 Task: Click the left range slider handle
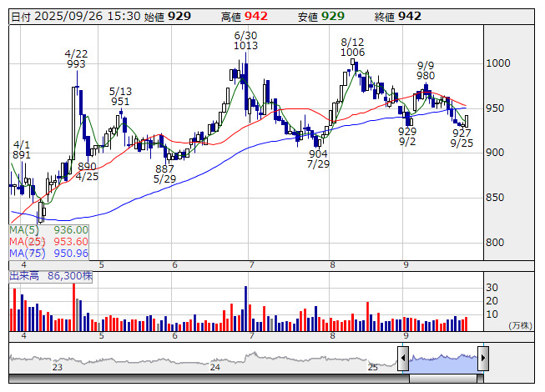click(x=403, y=359)
